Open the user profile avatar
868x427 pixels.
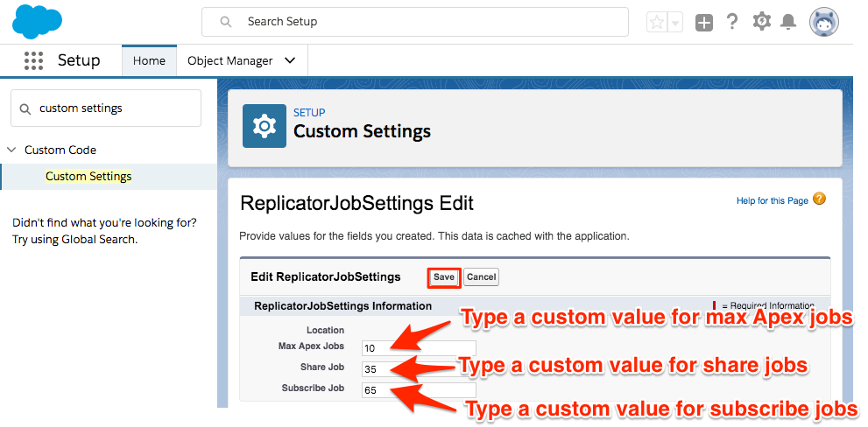pos(824,22)
